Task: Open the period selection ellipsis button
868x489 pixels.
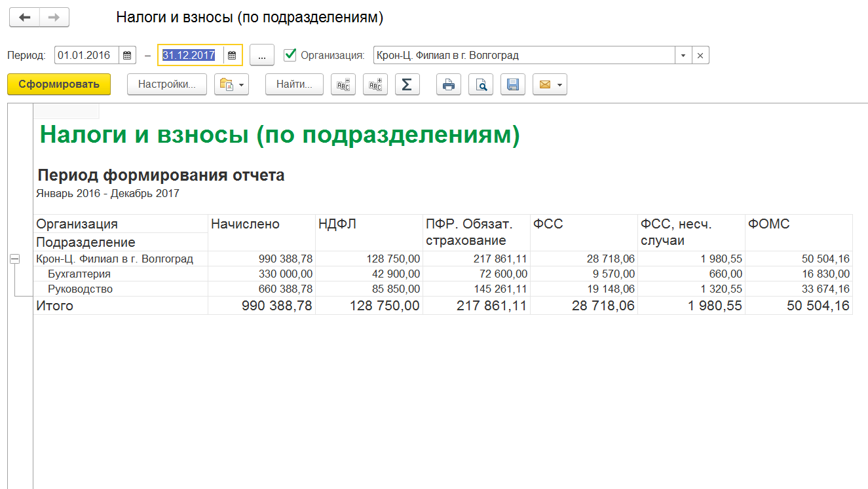Action: (x=262, y=56)
